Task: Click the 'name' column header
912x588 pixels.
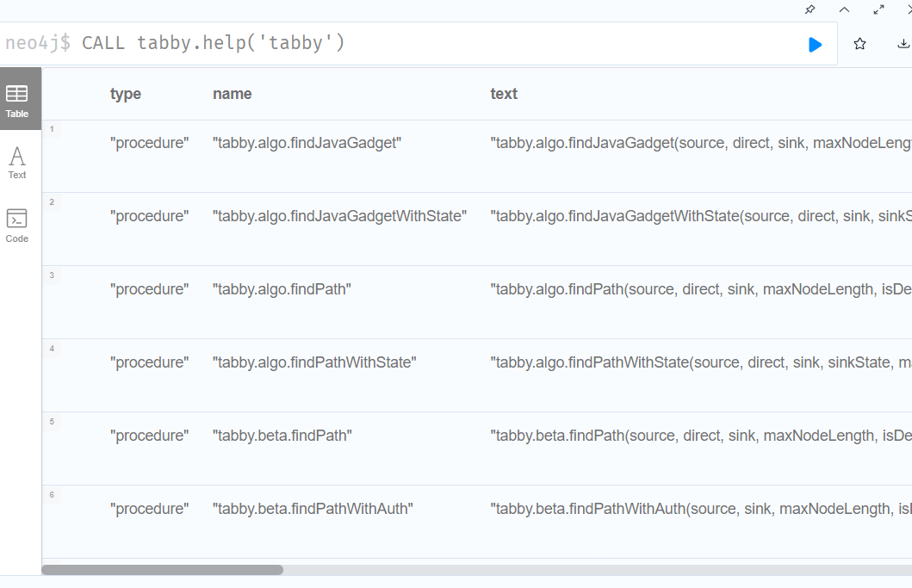Action: click(x=232, y=94)
